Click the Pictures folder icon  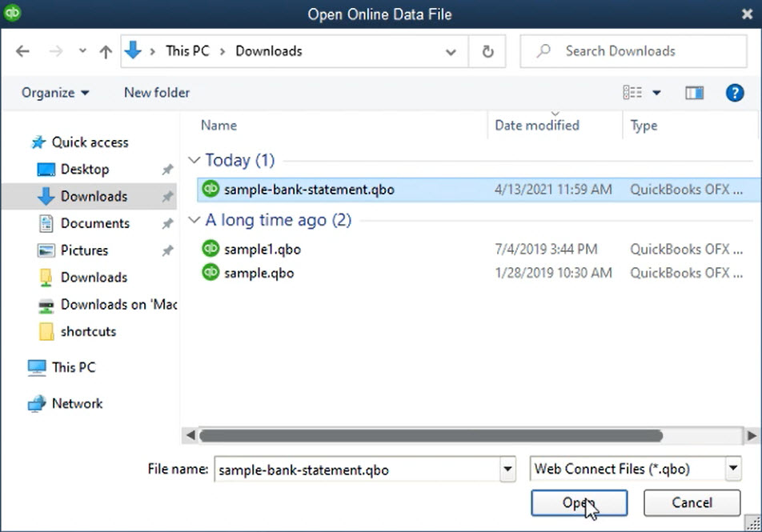[x=46, y=250]
